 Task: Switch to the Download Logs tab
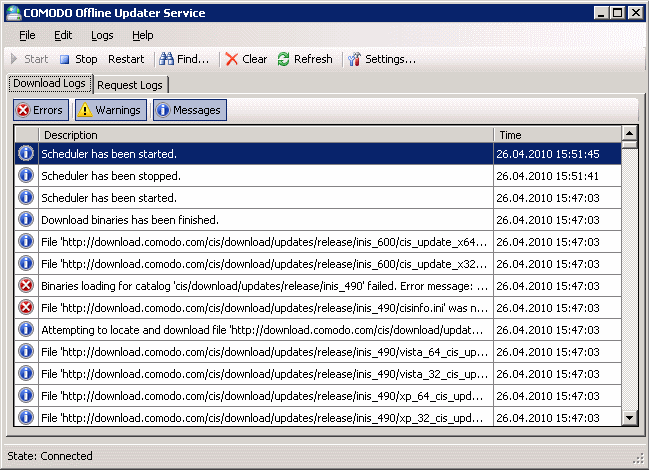coord(50,84)
